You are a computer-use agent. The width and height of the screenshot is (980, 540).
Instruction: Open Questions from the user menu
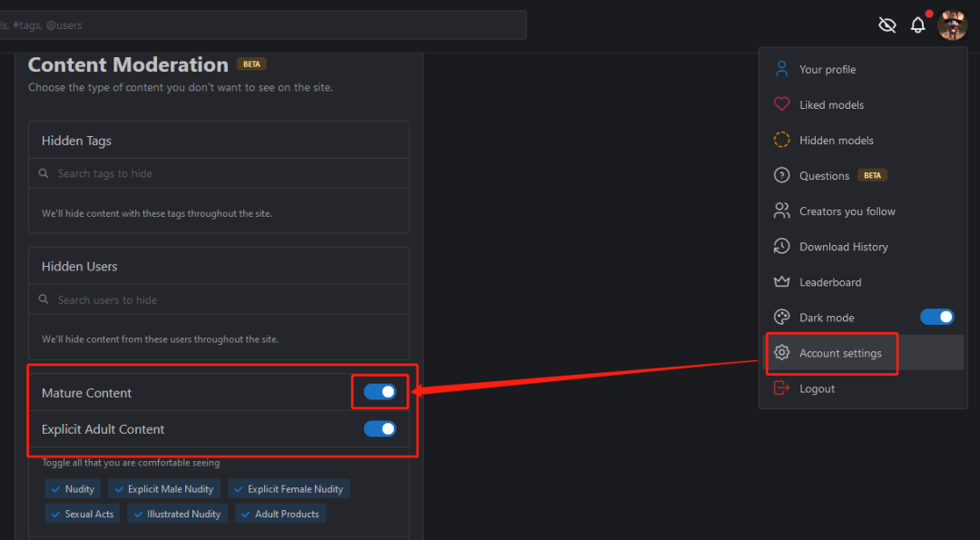tap(863, 176)
